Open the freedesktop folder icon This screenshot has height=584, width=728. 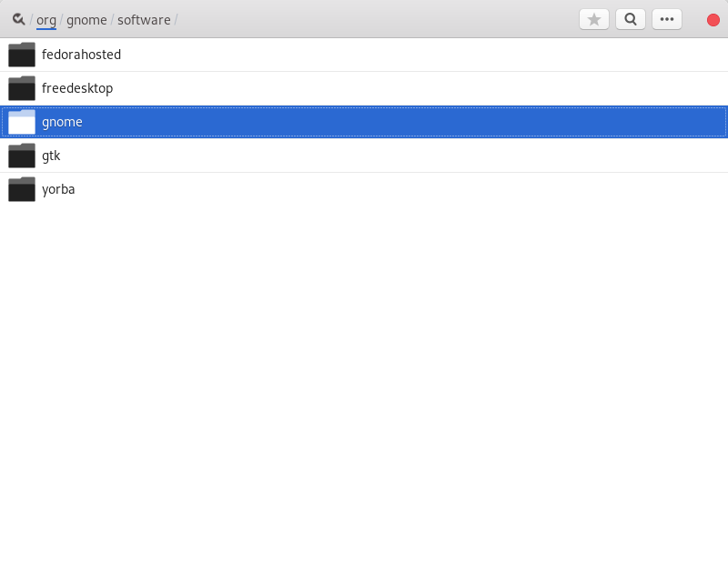pyautogui.click(x=22, y=88)
